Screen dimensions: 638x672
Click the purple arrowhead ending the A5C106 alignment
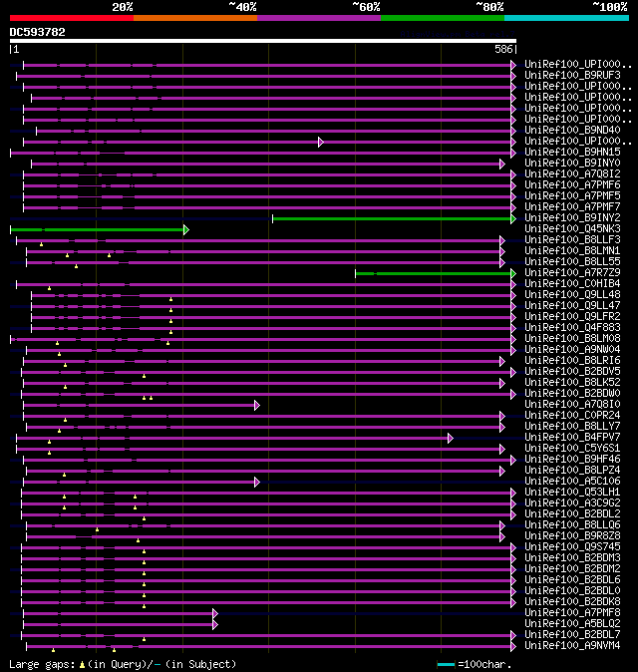(256, 483)
